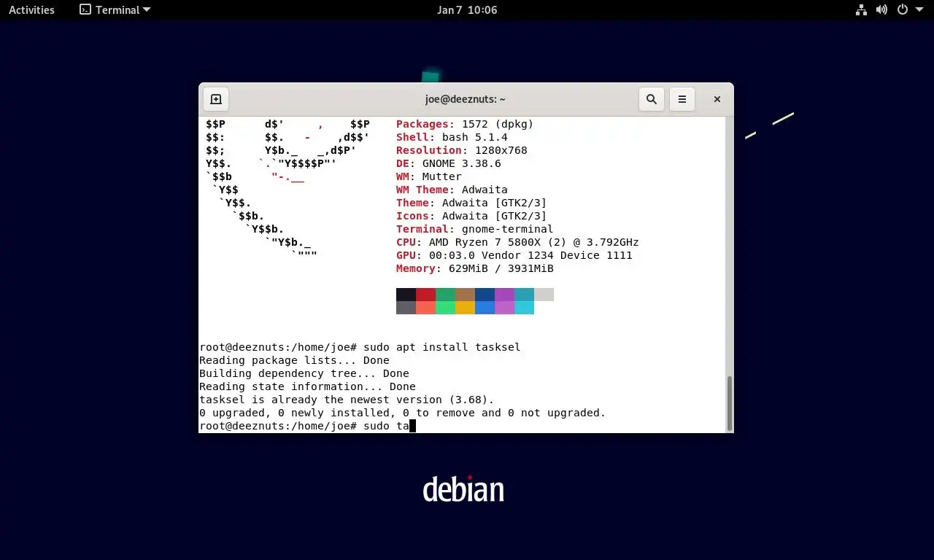
Task: Close the terminal window
Action: coord(717,99)
